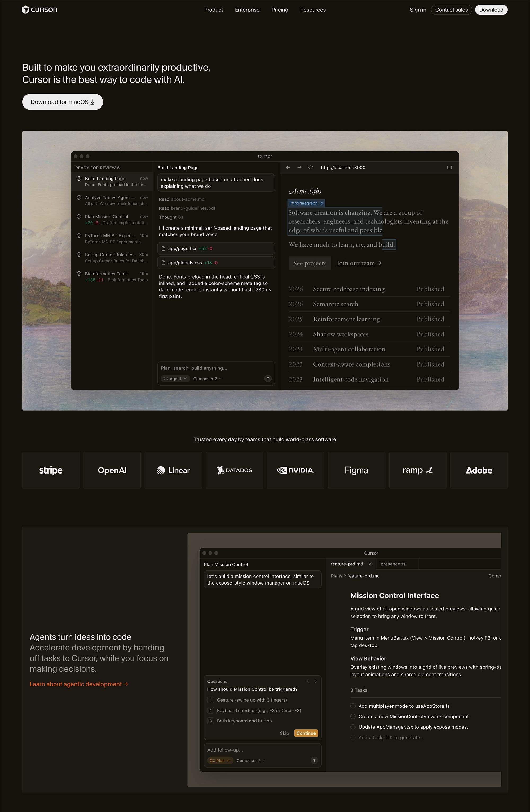Click the Read about-acme.md step
Image resolution: width=530 pixels, height=812 pixels.
click(x=182, y=199)
